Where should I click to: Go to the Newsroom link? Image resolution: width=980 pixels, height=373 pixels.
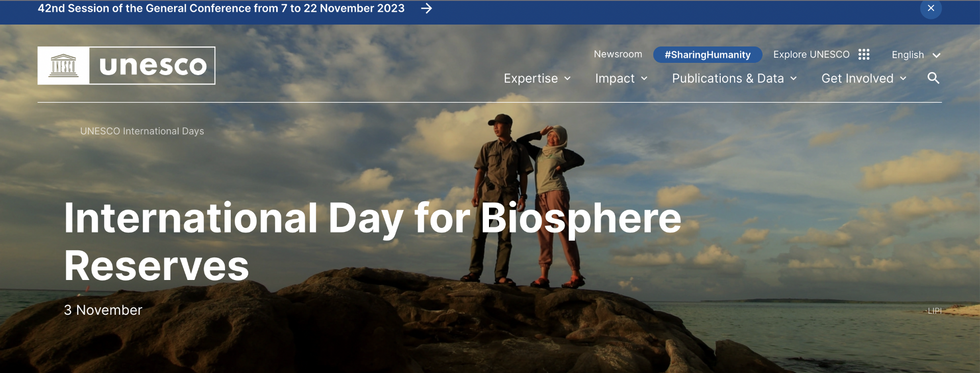pos(618,54)
